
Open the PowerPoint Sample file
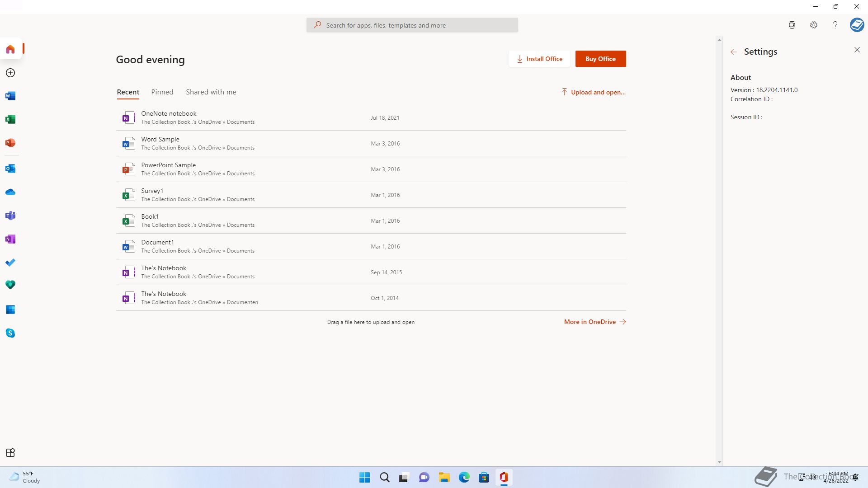(371, 169)
